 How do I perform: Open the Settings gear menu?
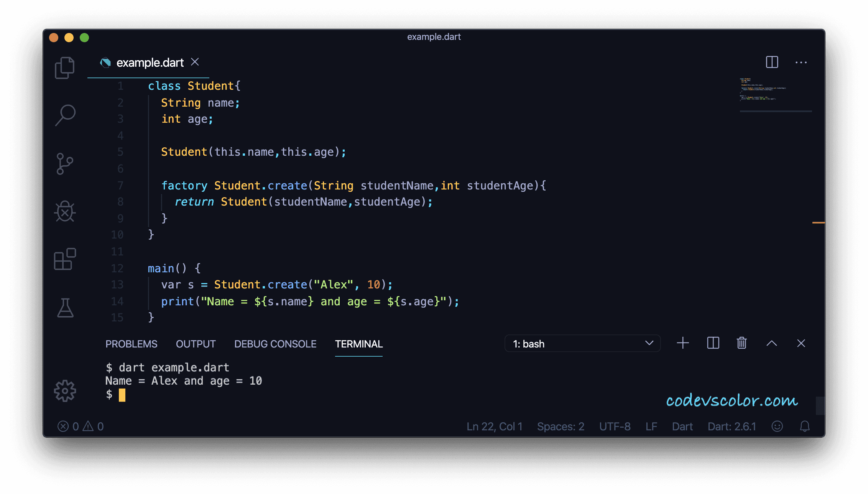pos(65,392)
